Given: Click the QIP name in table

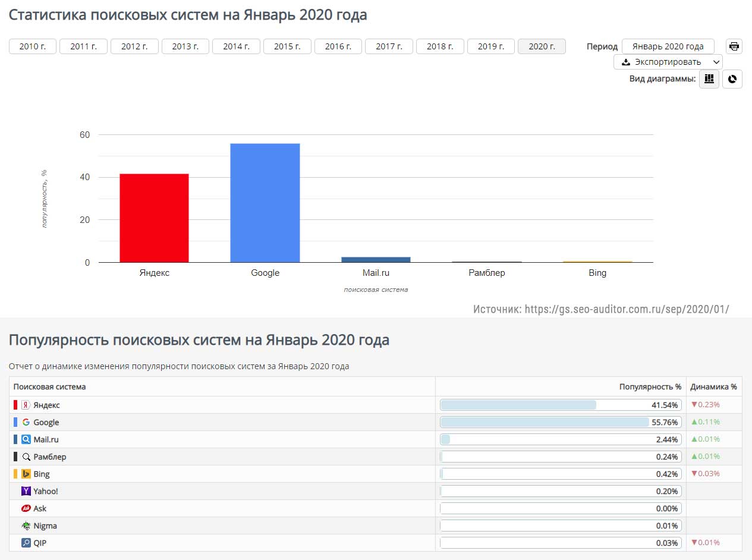Looking at the screenshot, I should tap(40, 543).
